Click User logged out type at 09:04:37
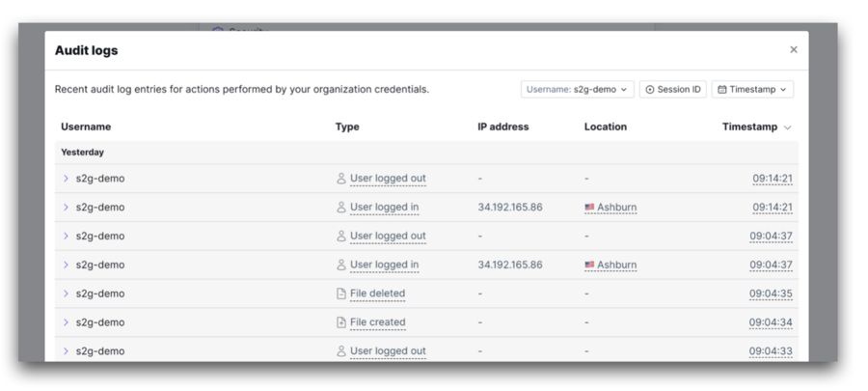This screenshot has width=868, height=391. (388, 236)
